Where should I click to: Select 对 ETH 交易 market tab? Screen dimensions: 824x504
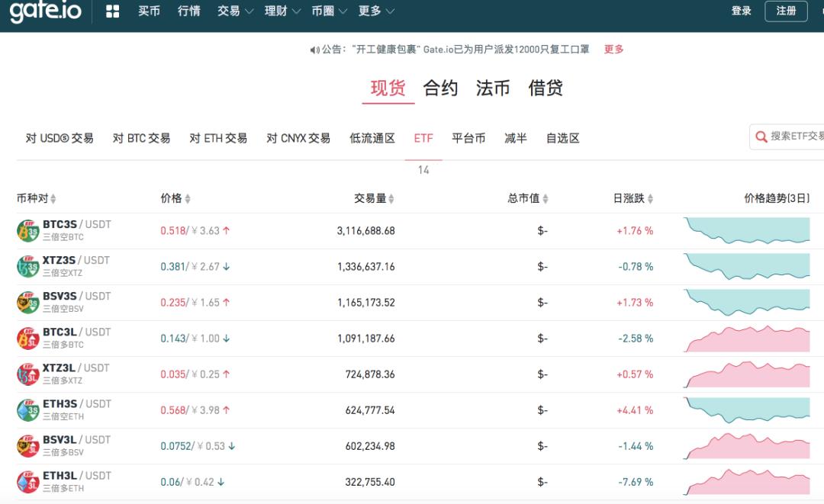click(x=218, y=138)
